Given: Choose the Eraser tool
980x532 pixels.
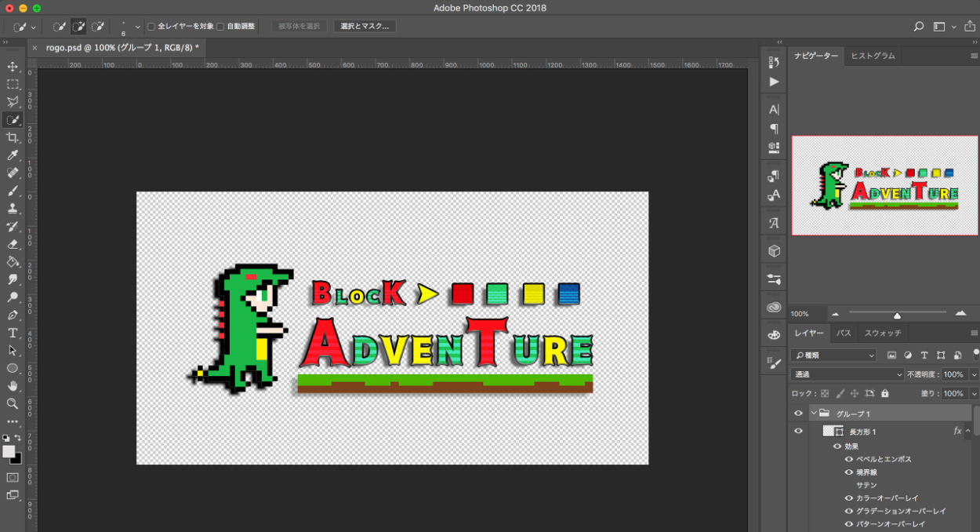Looking at the screenshot, I should point(13,244).
